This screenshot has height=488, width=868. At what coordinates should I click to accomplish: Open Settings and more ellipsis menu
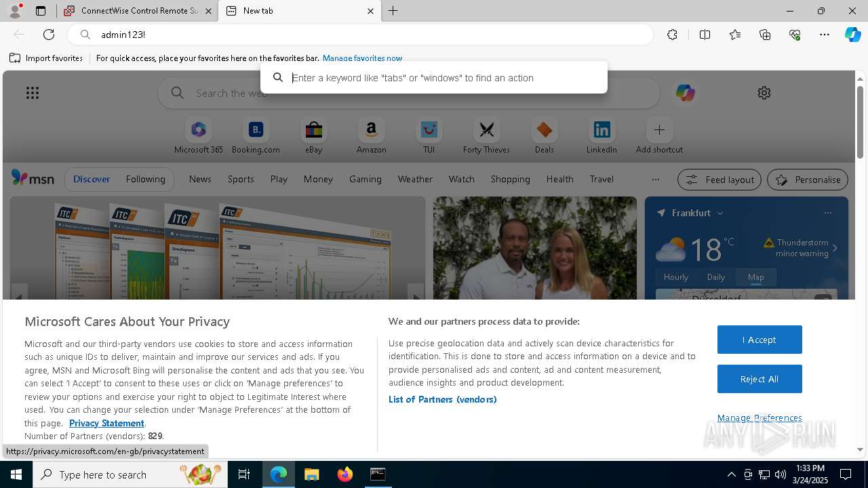[x=825, y=35]
